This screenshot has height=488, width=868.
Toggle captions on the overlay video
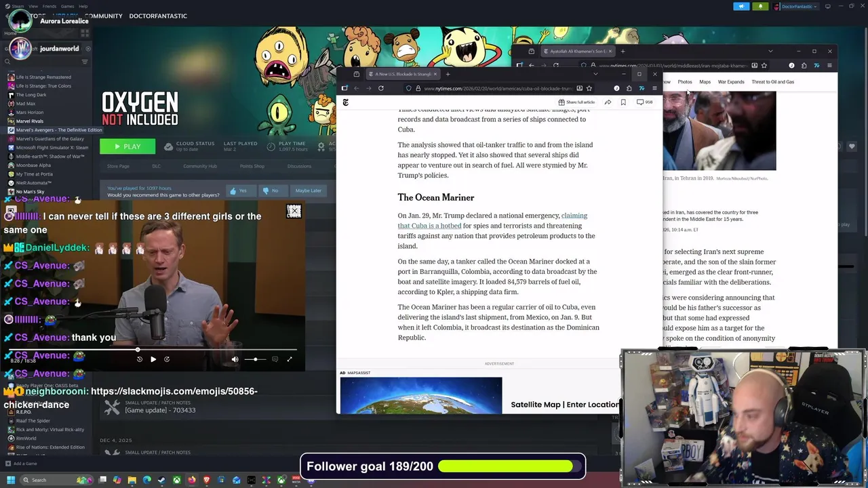275,359
